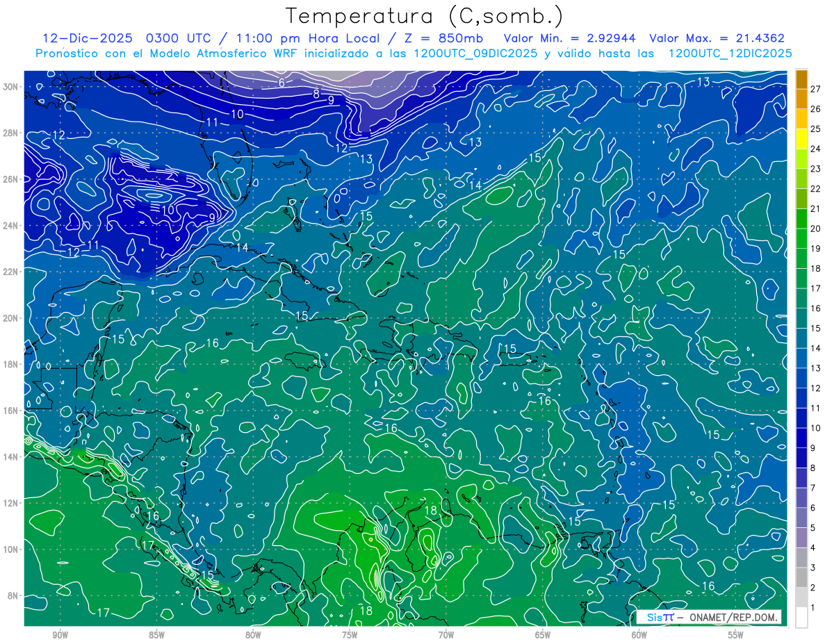Click the 'SisTT - ONAMET/REP.DOM.' credit box
834x644 pixels.
(708, 617)
